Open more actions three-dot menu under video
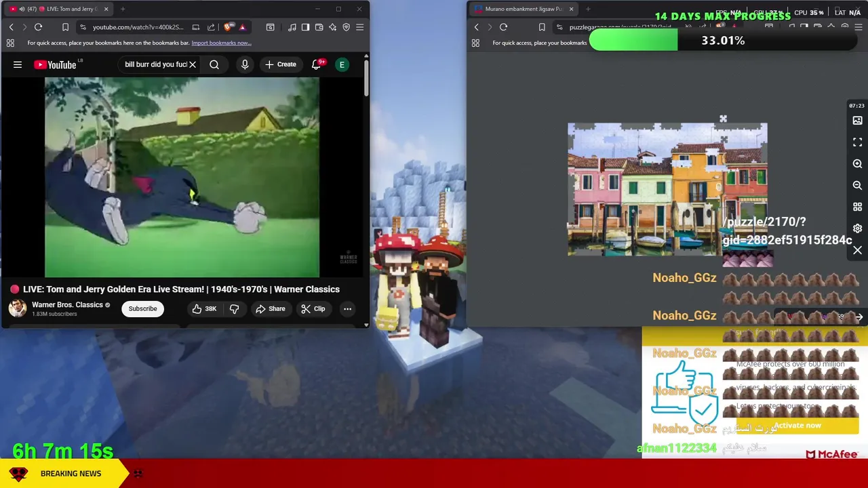 pyautogui.click(x=347, y=309)
